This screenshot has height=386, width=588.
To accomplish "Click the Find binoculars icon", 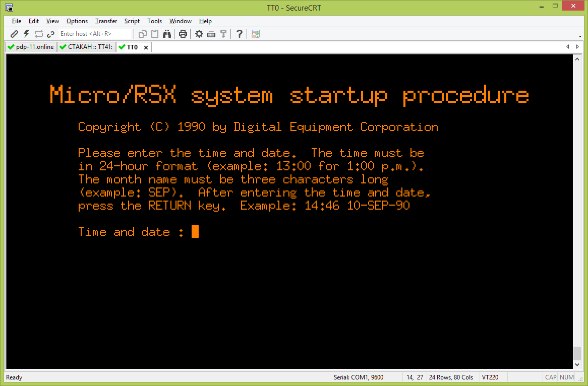I will click(167, 34).
